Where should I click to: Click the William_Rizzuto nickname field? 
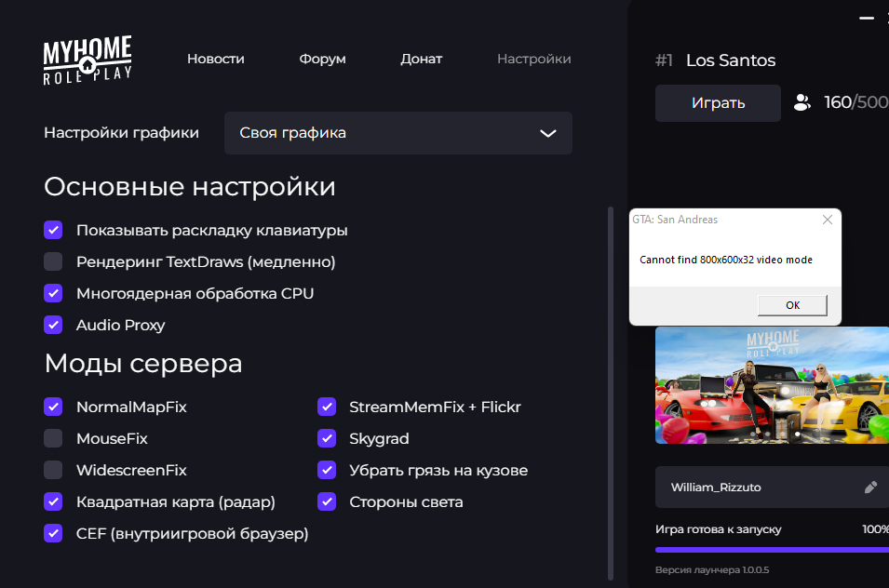point(773,488)
